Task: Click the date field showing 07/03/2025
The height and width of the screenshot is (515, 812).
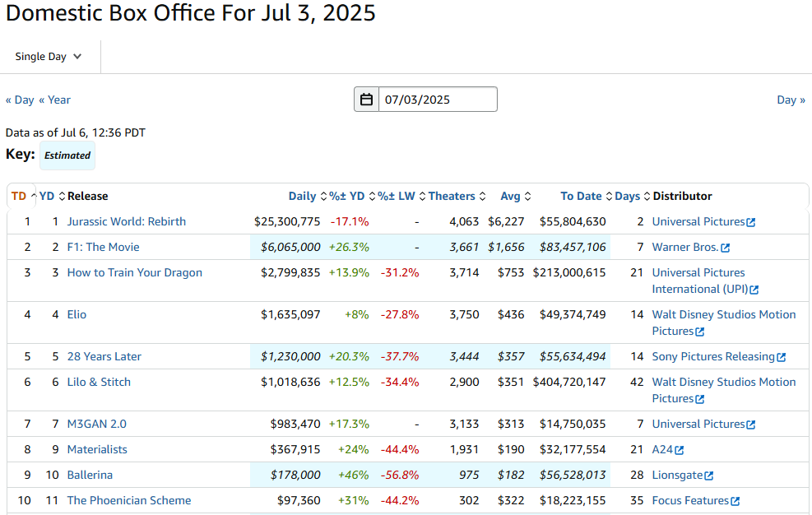Action: (438, 100)
